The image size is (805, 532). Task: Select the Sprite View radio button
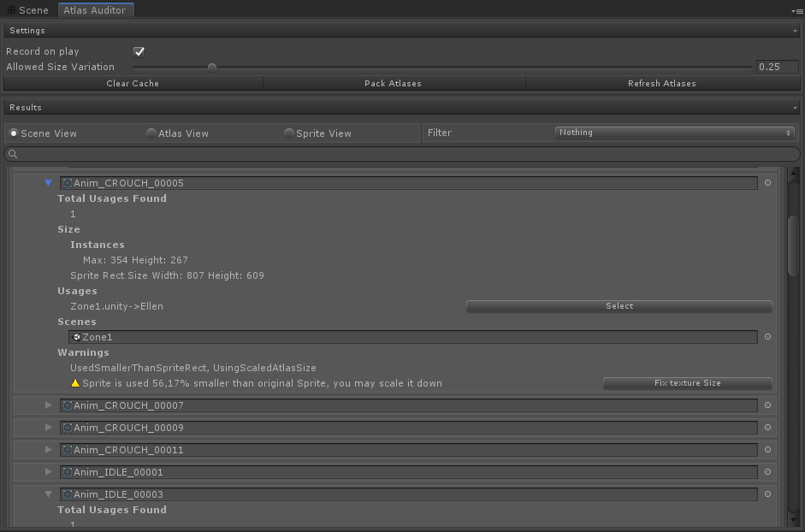click(x=289, y=133)
